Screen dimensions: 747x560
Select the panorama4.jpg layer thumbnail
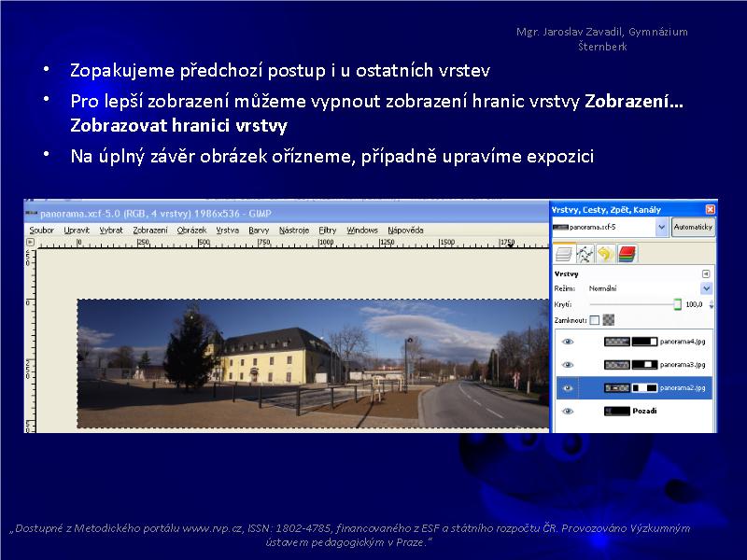click(x=616, y=342)
